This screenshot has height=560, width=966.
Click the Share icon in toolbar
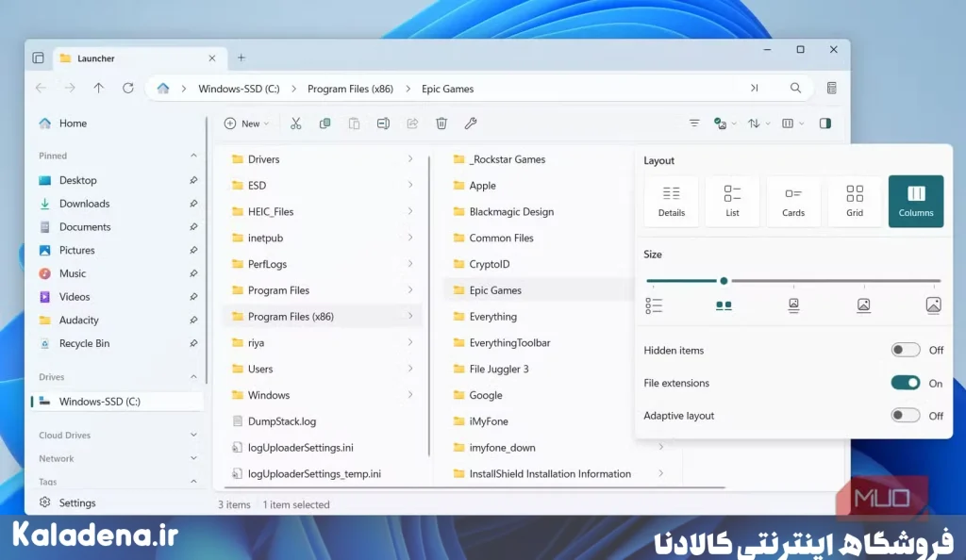(x=412, y=124)
